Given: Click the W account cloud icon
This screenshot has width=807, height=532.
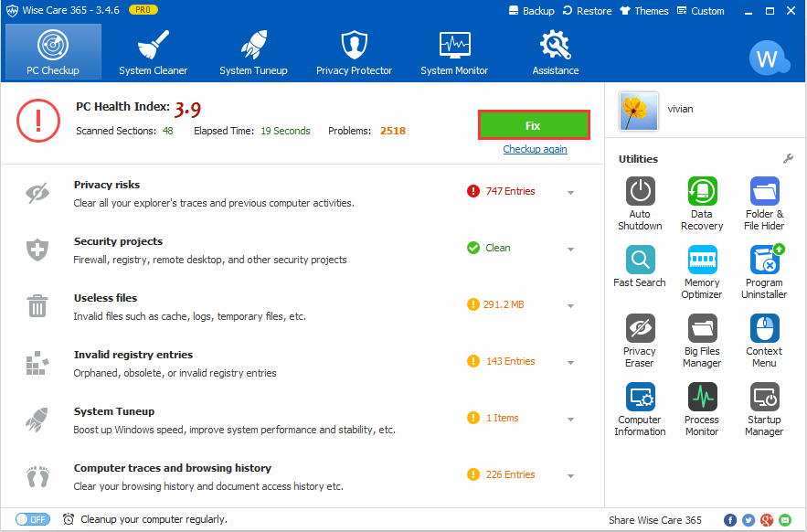Looking at the screenshot, I should click(x=769, y=59).
